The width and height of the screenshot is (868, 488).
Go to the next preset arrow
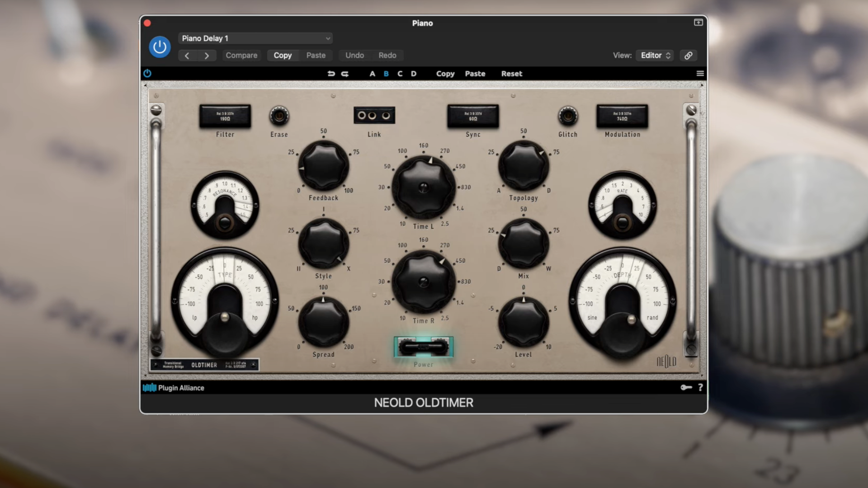[x=207, y=55]
